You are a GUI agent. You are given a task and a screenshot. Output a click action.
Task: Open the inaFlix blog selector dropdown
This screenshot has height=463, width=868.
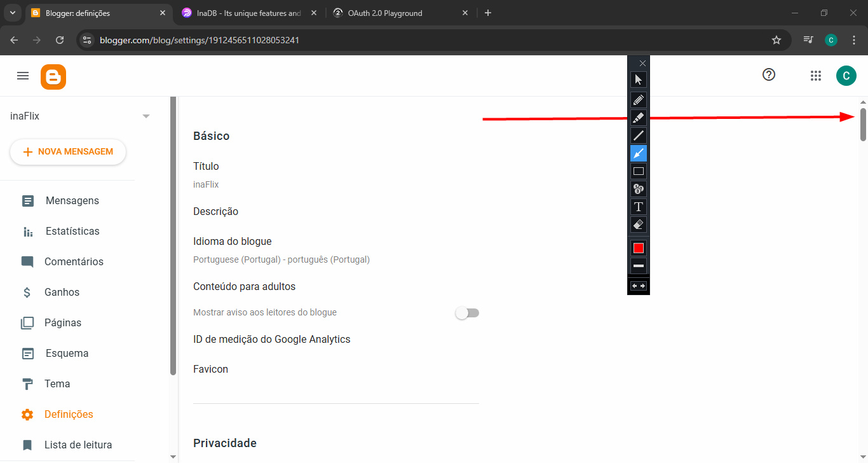click(146, 116)
